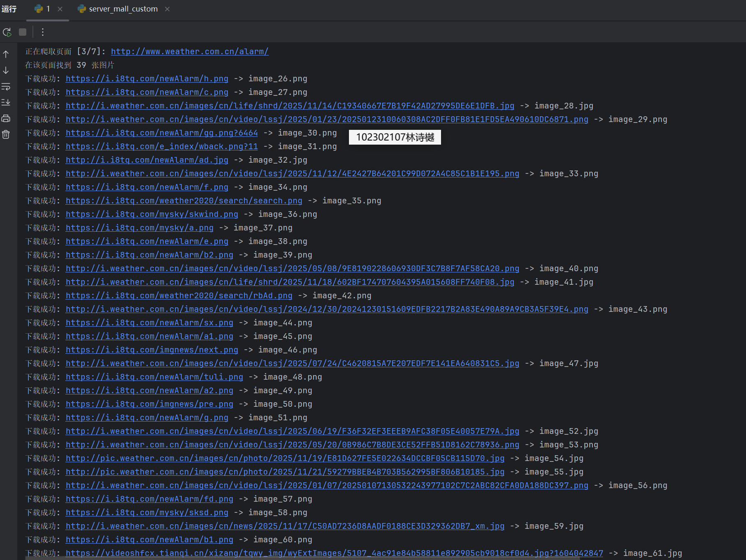Open the newAlarm/a1.png link

tap(149, 336)
